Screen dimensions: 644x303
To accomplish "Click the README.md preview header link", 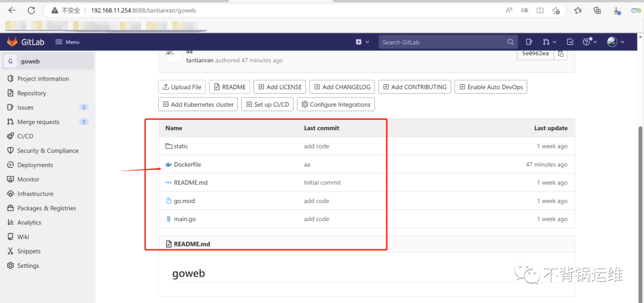I will 192,244.
